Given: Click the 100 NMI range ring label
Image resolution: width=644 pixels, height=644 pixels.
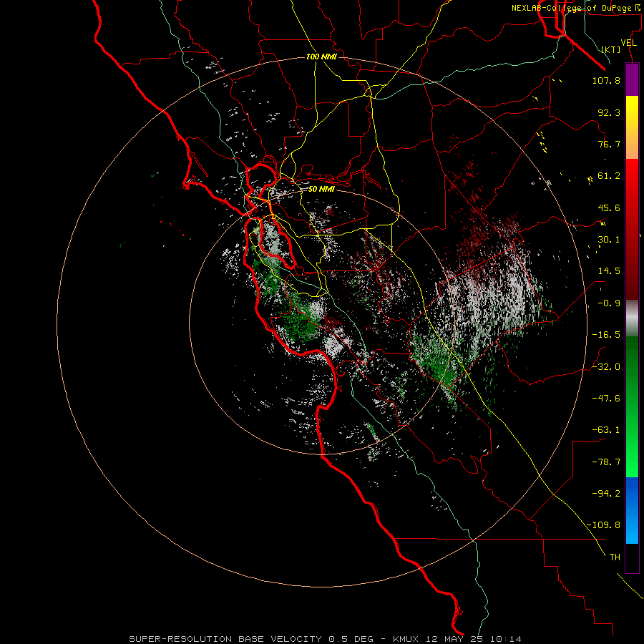Looking at the screenshot, I should click(x=321, y=57).
